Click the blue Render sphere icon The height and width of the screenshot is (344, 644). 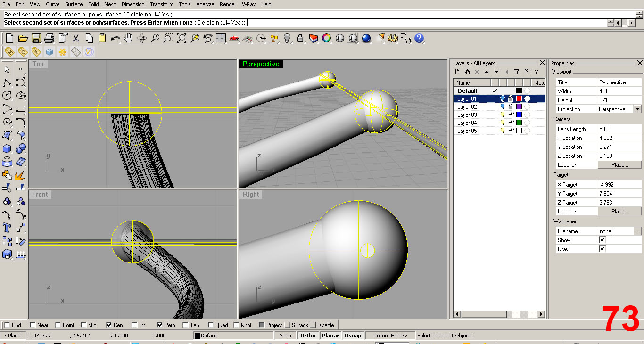point(366,38)
